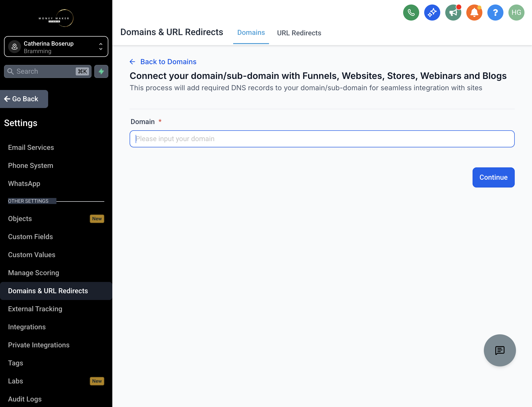Click the Go Back button
The height and width of the screenshot is (407, 532).
(24, 99)
